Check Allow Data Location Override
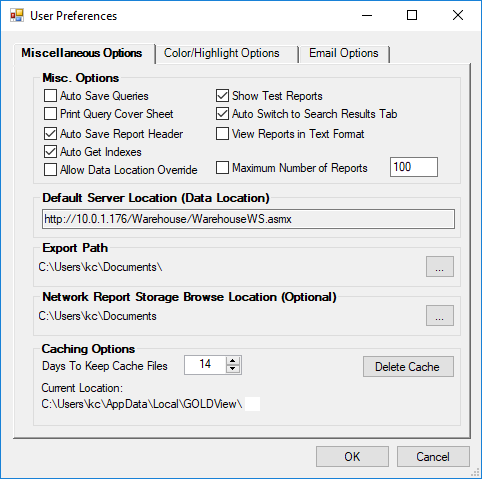 tap(50, 170)
